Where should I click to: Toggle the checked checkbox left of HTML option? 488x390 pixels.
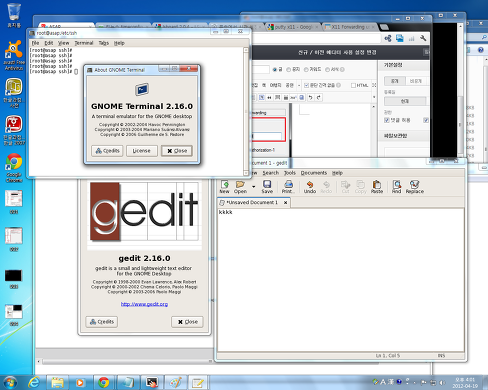(307, 85)
